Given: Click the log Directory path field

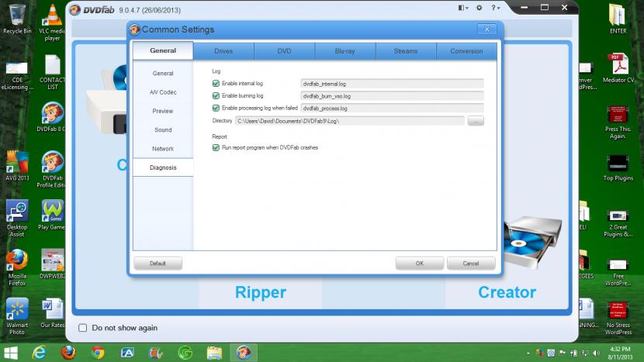Looking at the screenshot, I should (350, 121).
